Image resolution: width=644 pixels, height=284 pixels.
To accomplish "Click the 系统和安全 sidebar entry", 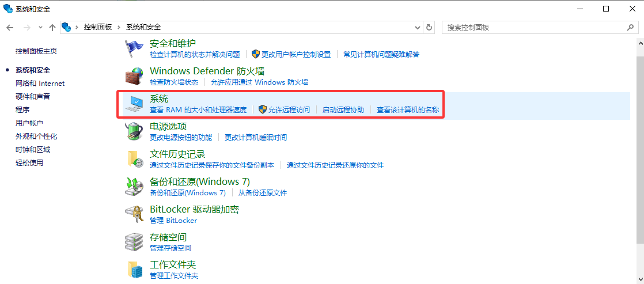I will tap(33, 70).
